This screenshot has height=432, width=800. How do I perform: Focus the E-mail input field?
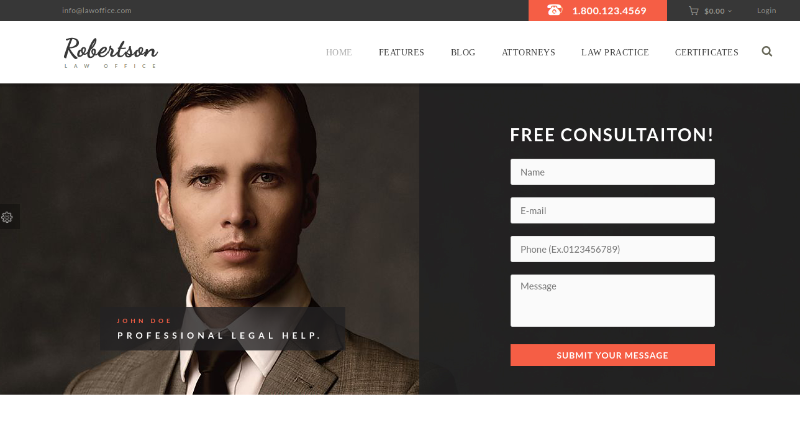(612, 210)
